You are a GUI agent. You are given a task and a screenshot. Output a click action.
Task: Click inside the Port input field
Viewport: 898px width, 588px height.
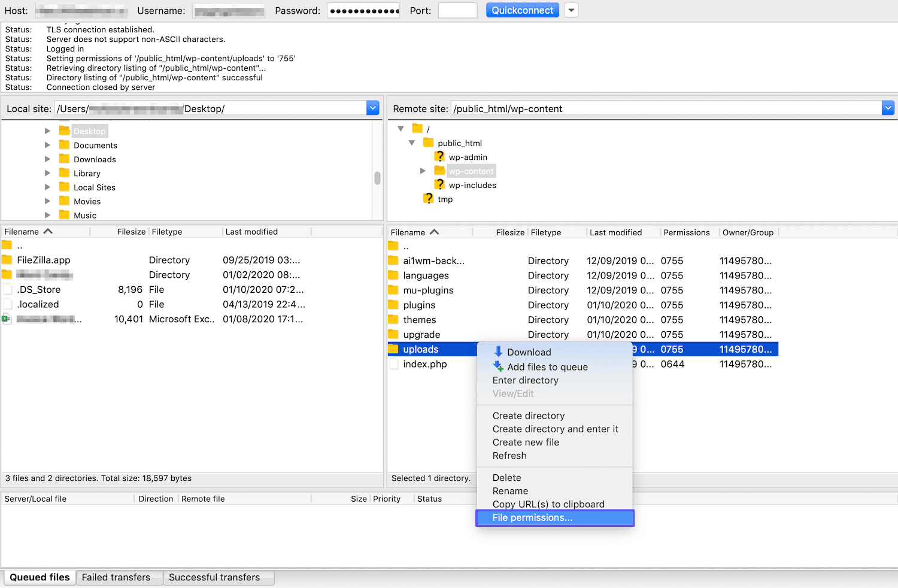point(457,10)
